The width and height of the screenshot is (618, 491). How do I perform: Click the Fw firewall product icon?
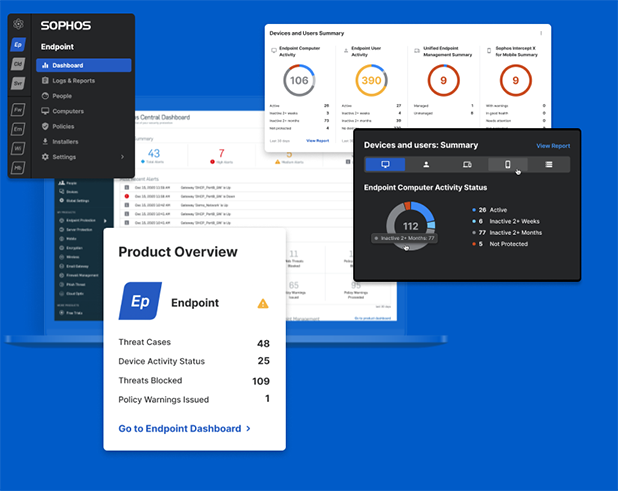point(18,109)
